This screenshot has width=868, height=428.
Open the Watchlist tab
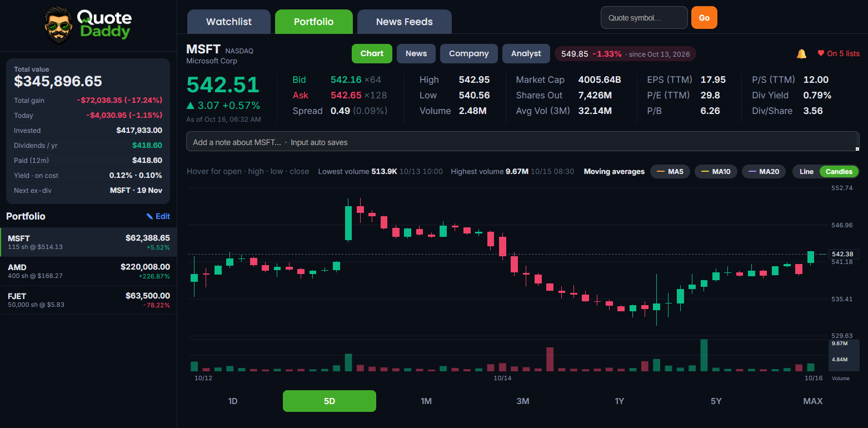[229, 22]
